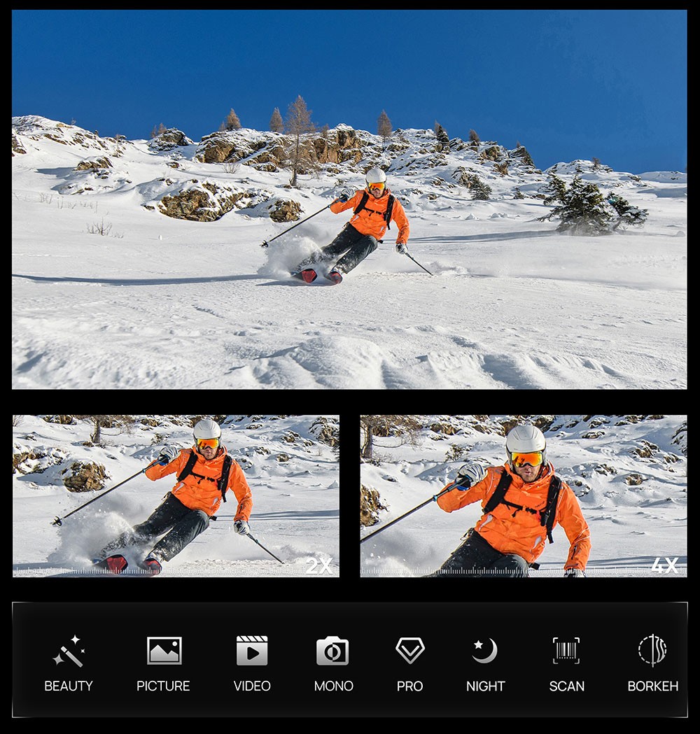Choose the Mono camera icon

[x=332, y=651]
